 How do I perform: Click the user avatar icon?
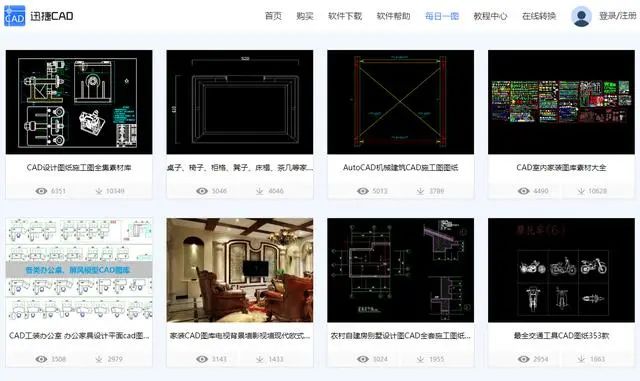tap(581, 16)
